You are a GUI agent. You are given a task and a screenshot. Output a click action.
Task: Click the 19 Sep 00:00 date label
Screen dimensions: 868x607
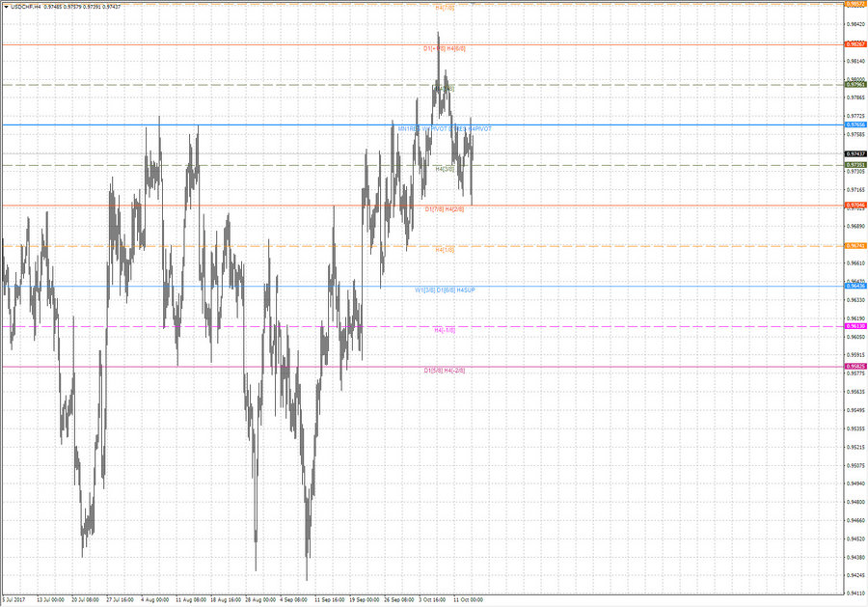365,600
